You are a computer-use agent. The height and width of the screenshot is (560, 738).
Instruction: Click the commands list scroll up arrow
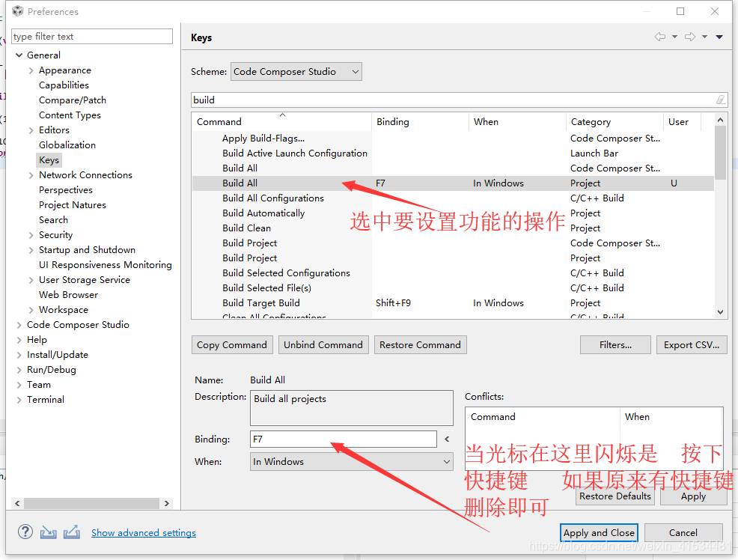pyautogui.click(x=720, y=120)
